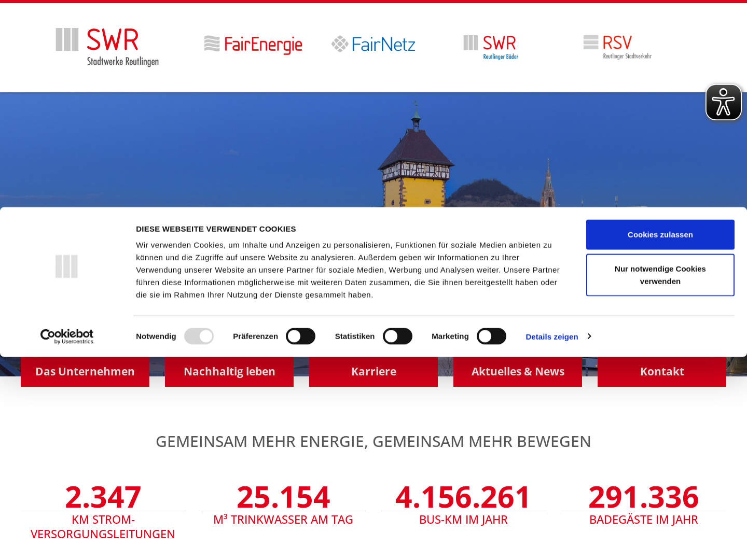Click the KM STROM-VERSORGUNGSLEITUNGEN label
Image resolution: width=747 pixels, height=560 pixels.
coord(103,527)
